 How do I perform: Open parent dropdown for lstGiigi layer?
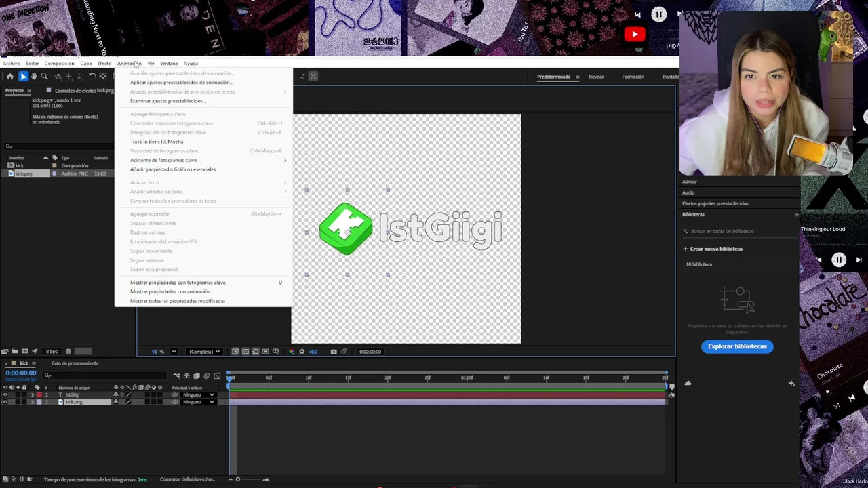click(x=198, y=394)
